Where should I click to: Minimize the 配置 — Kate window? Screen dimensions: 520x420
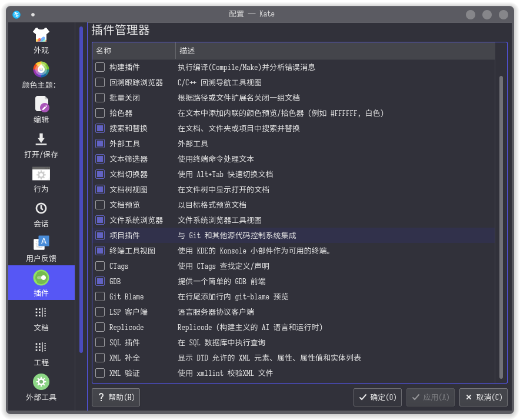[470, 15]
